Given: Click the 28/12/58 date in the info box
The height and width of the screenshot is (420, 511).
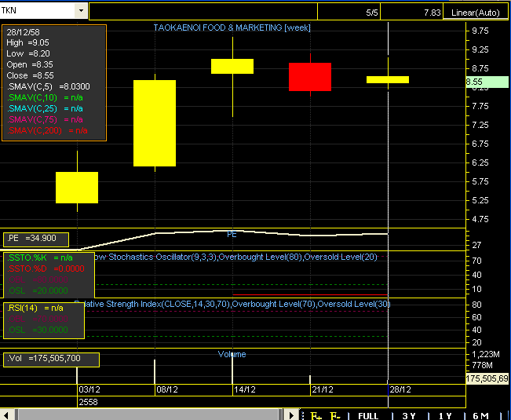Looking at the screenshot, I should 23,32.
